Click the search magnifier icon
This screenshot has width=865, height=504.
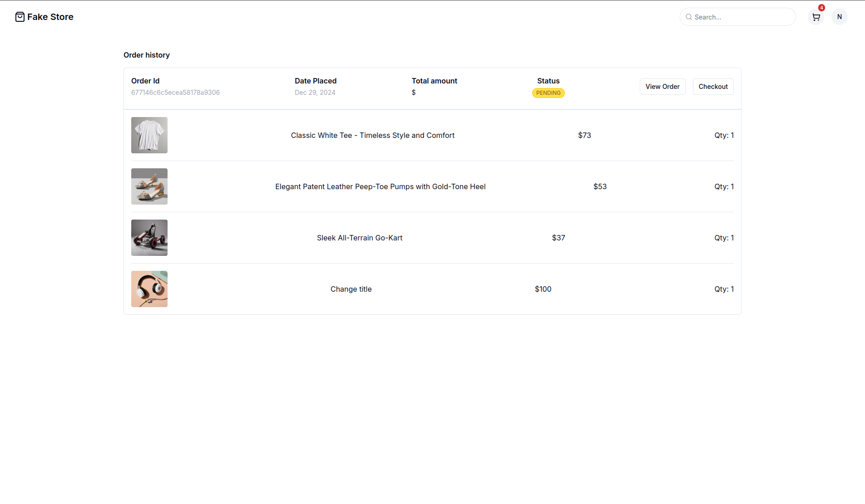coord(689,17)
